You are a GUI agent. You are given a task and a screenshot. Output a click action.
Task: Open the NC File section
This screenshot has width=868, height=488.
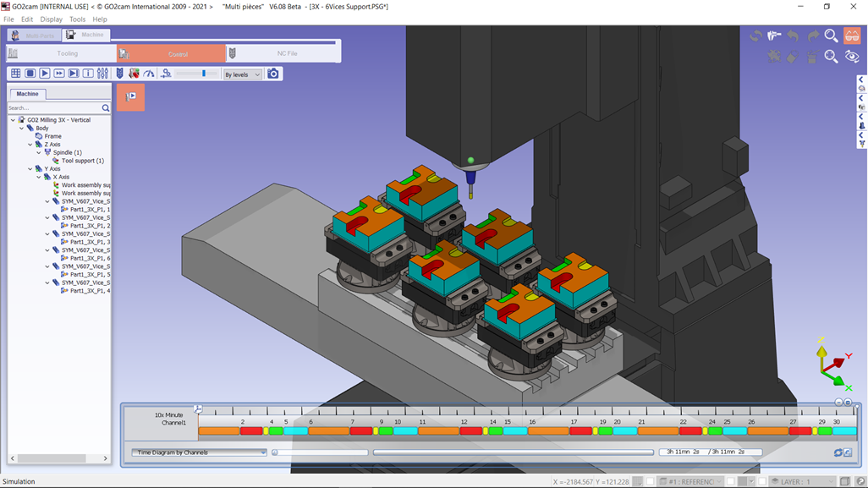coord(283,53)
